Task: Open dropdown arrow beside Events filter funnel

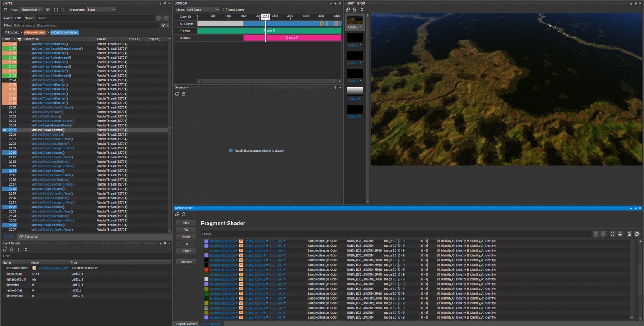Action: [x=168, y=26]
